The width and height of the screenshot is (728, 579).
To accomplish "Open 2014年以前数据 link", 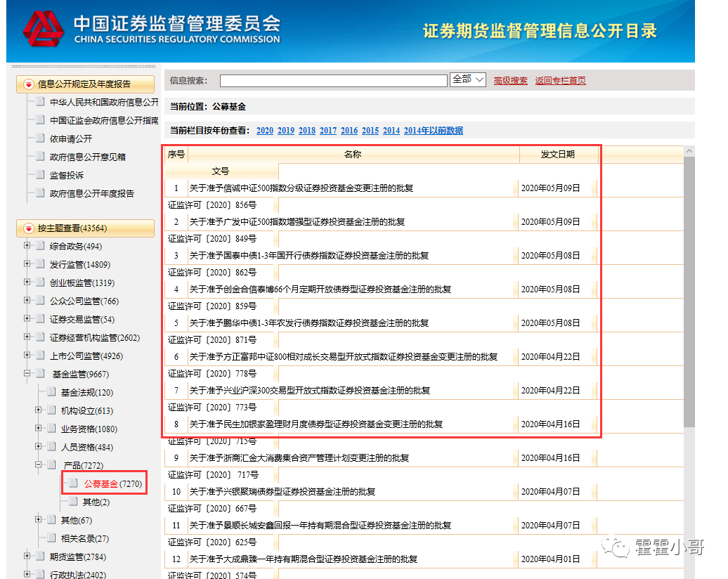I will 433,131.
